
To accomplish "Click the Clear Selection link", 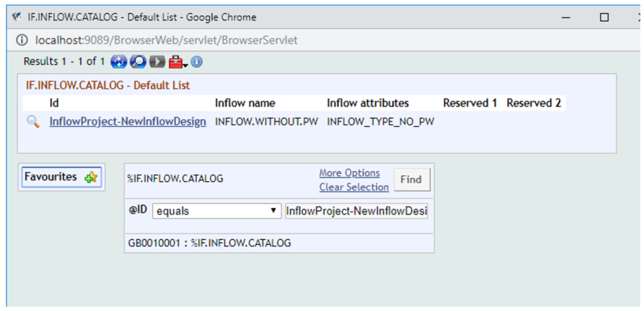I will 354,187.
